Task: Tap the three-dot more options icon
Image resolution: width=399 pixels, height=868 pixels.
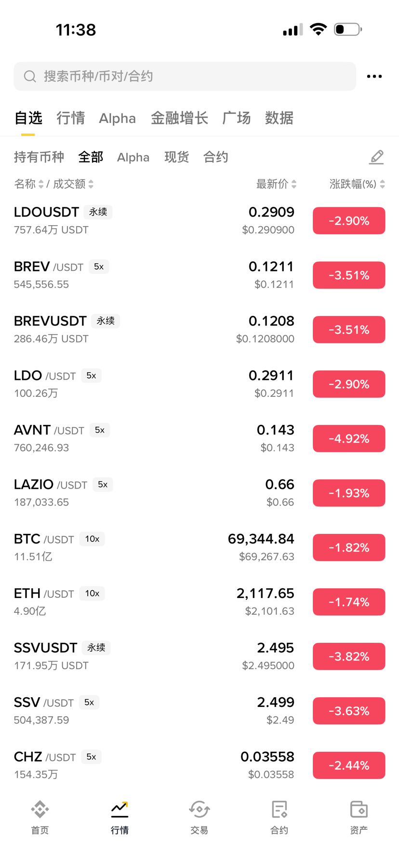Action: [374, 77]
